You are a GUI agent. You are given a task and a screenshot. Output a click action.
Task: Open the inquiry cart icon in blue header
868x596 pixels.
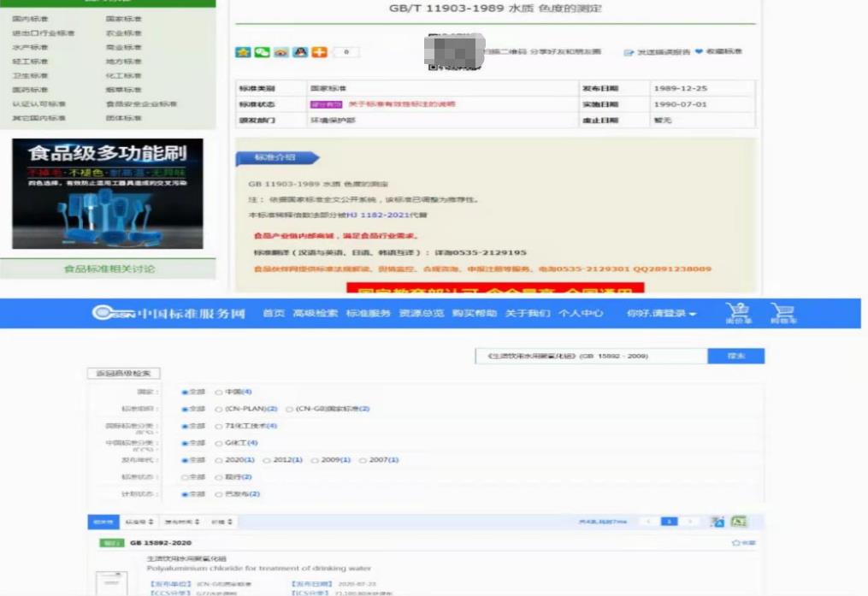(x=736, y=313)
